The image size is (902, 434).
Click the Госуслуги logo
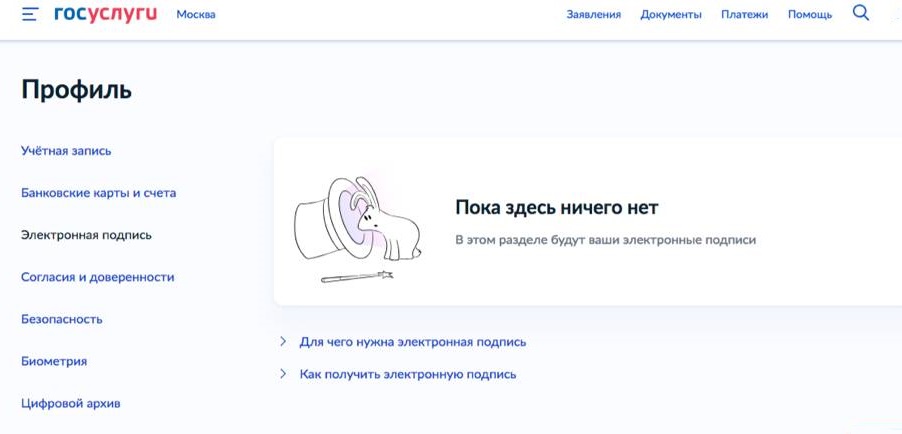click(x=105, y=14)
